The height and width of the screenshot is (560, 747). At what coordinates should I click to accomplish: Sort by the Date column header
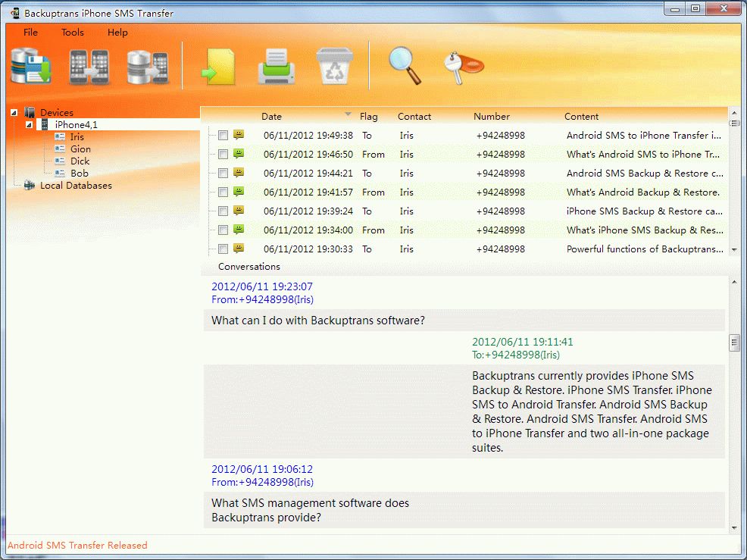click(x=271, y=116)
